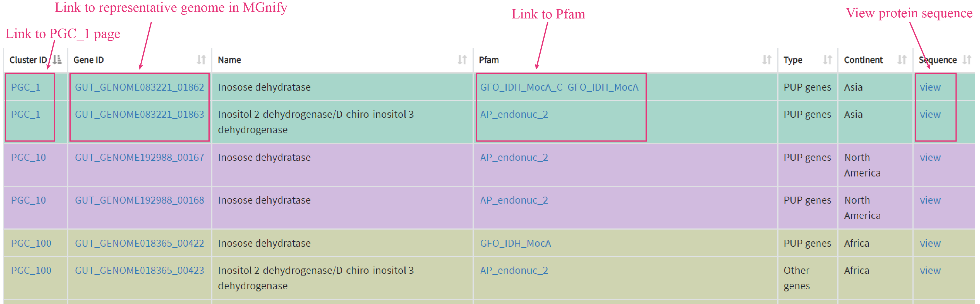Click AP_endonuc_2 Pfam link for GUT_GENOME192988_00168

514,200
